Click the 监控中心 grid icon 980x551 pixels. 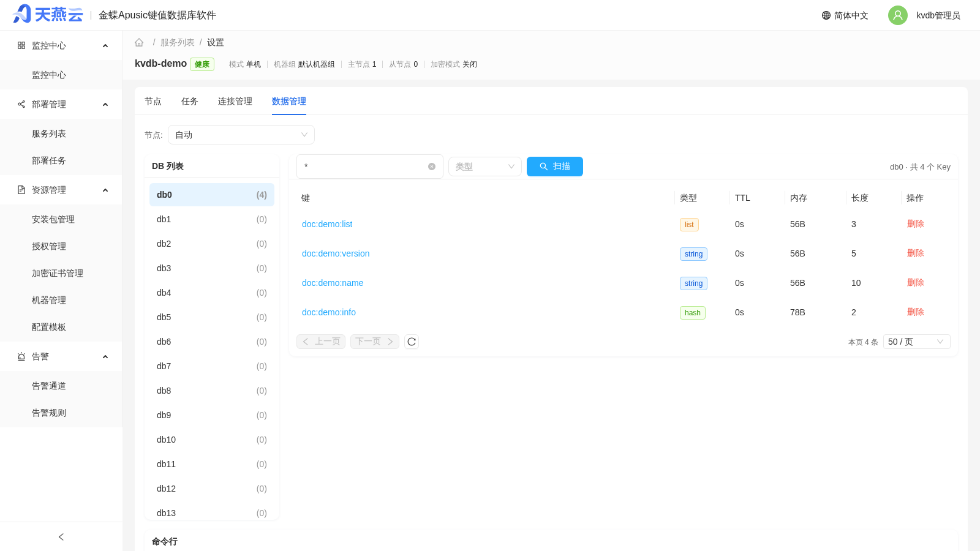click(x=21, y=45)
